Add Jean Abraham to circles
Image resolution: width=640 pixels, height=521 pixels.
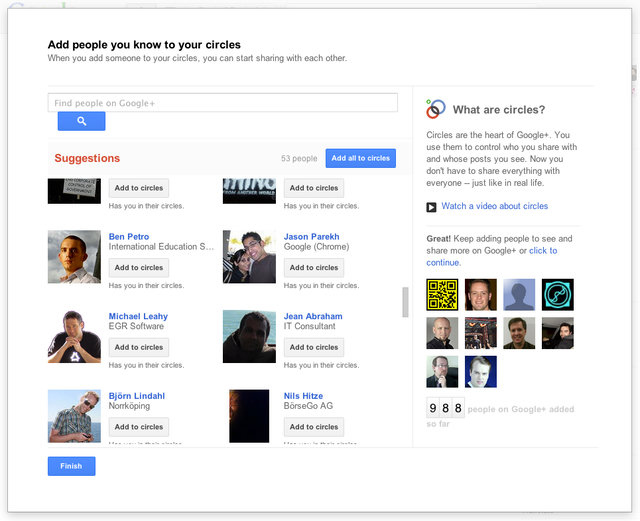pyautogui.click(x=314, y=347)
